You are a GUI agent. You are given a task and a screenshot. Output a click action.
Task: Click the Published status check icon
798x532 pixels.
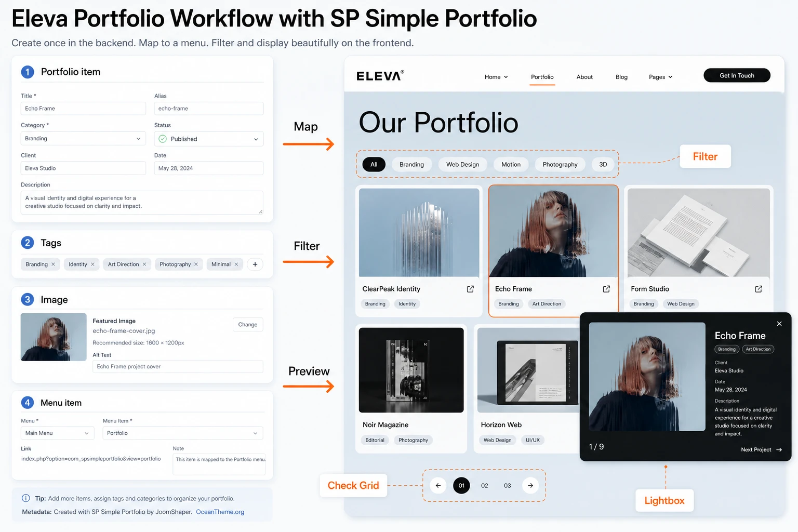(x=163, y=139)
